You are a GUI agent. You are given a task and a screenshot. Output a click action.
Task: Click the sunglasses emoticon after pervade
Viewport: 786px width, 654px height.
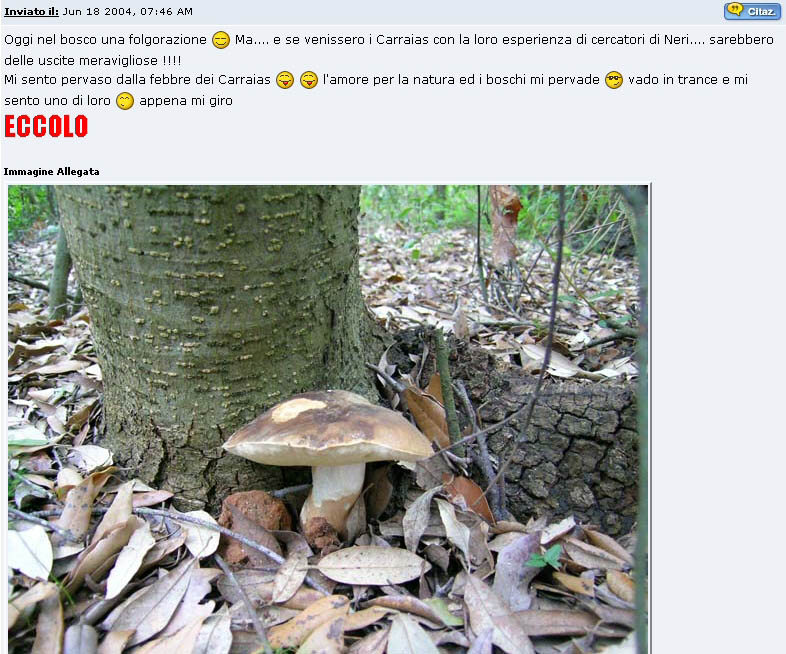pyautogui.click(x=614, y=80)
